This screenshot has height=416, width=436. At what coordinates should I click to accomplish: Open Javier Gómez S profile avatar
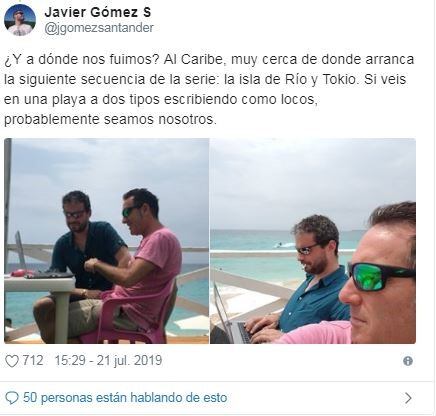click(20, 20)
